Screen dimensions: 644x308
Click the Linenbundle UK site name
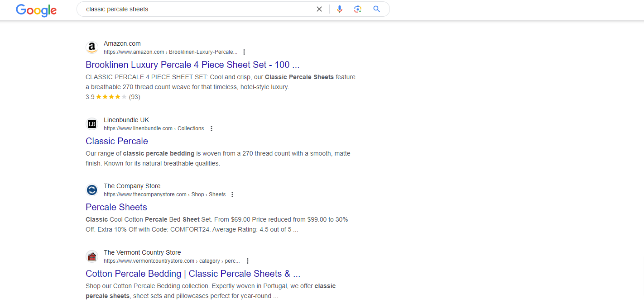coord(126,120)
